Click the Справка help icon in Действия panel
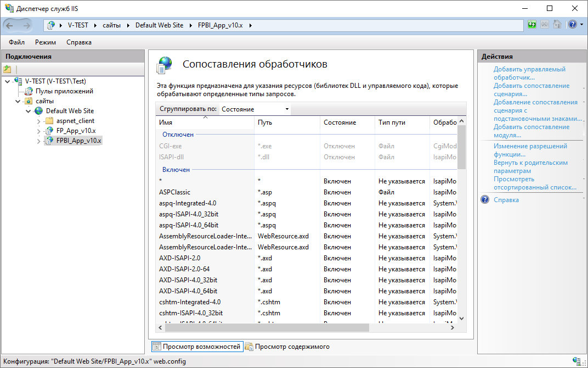The height and width of the screenshot is (368, 588). tap(485, 200)
